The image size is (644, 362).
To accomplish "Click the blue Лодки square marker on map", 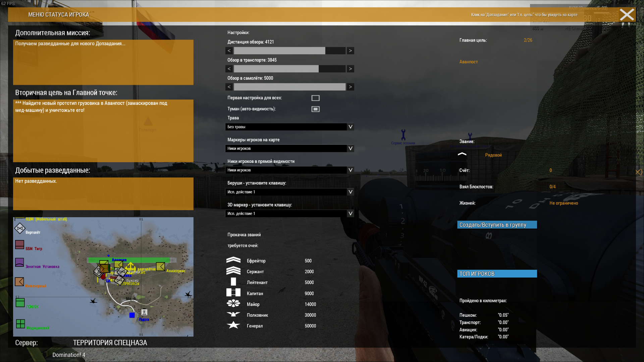I will point(132,315).
